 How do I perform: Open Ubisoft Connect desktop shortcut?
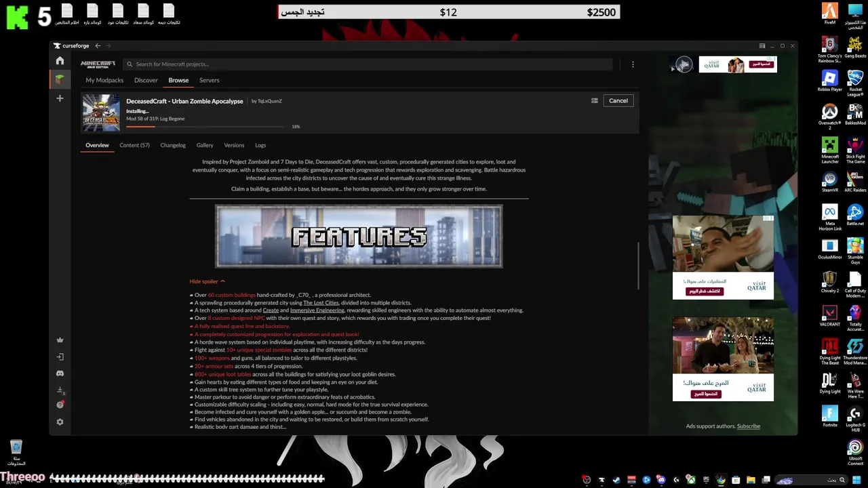coord(855,453)
